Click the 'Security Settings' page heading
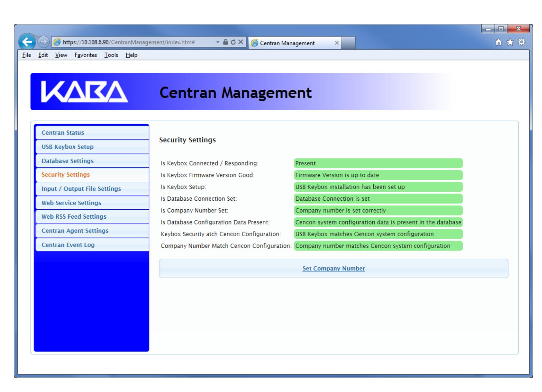The width and height of the screenshot is (542, 392). (x=187, y=140)
